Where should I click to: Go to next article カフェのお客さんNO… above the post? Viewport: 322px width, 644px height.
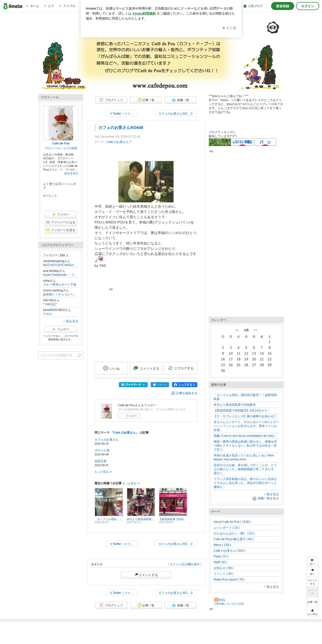coord(176,114)
